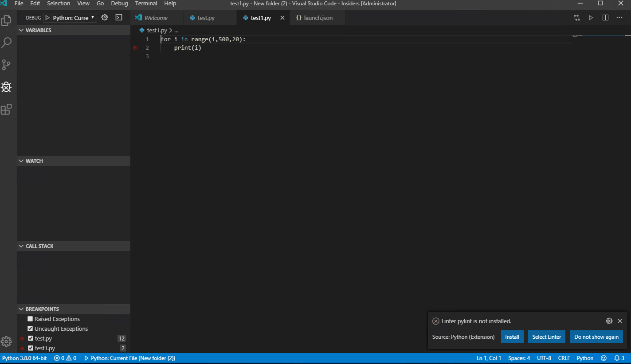Switch to the Welcome tab

[157, 18]
